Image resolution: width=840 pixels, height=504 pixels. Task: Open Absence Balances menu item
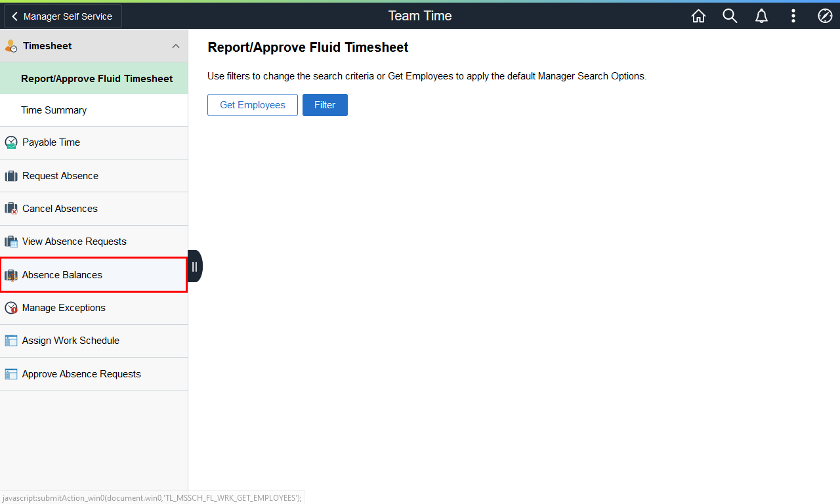click(x=94, y=275)
